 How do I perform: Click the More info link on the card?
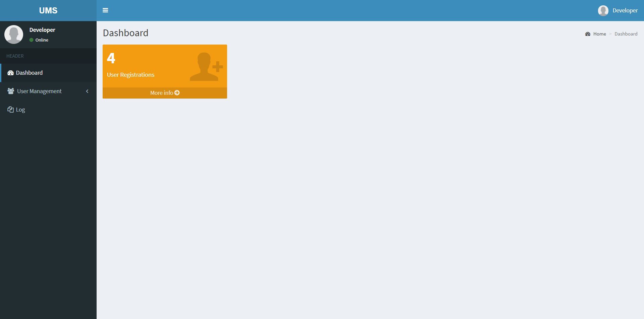[165, 93]
